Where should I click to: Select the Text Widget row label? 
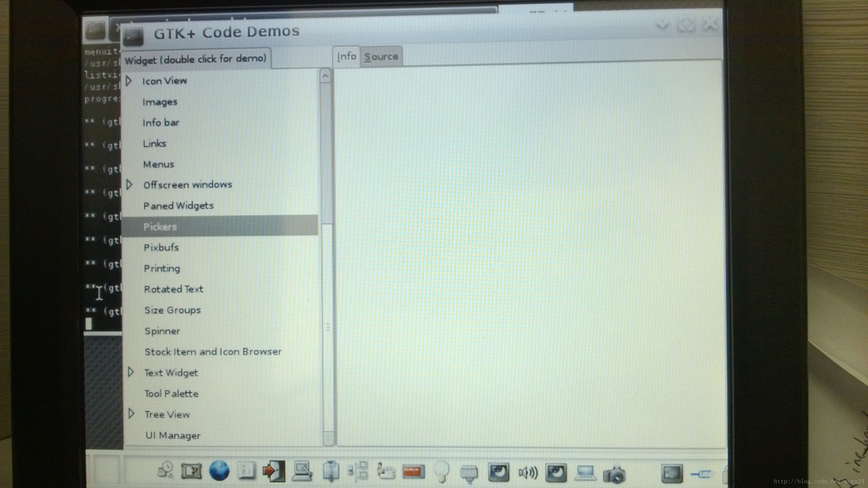coord(171,372)
